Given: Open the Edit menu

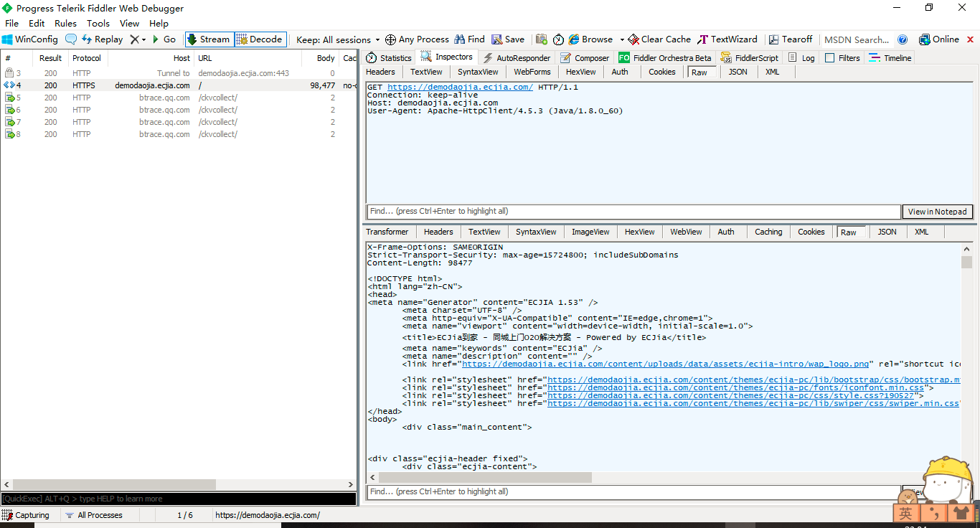Looking at the screenshot, I should click(37, 24).
